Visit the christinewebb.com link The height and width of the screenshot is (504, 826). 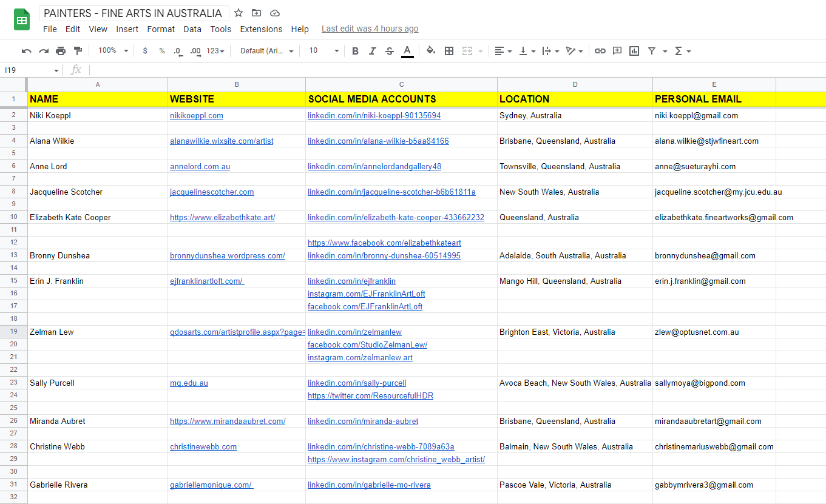pos(203,446)
